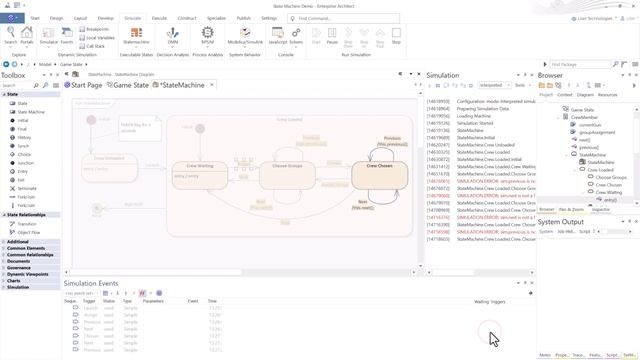
Task: Select Crew Chosen in Browser tree
Action: click(x=609, y=185)
